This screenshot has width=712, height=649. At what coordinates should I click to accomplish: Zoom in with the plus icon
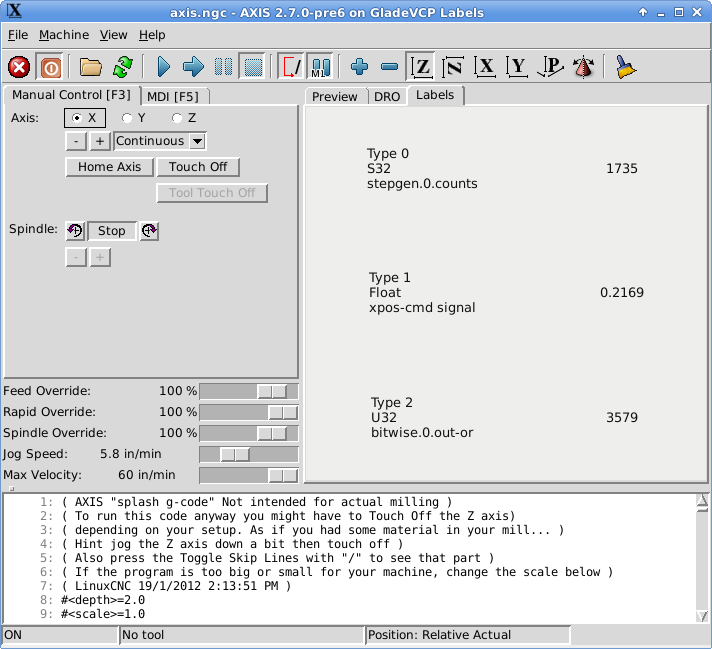click(359, 67)
